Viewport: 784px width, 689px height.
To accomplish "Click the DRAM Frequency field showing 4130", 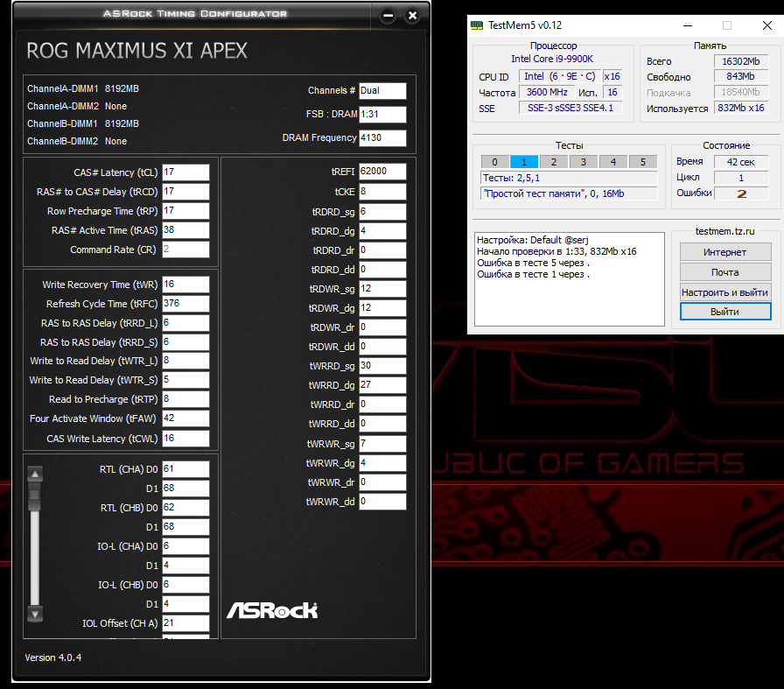I will [382, 137].
